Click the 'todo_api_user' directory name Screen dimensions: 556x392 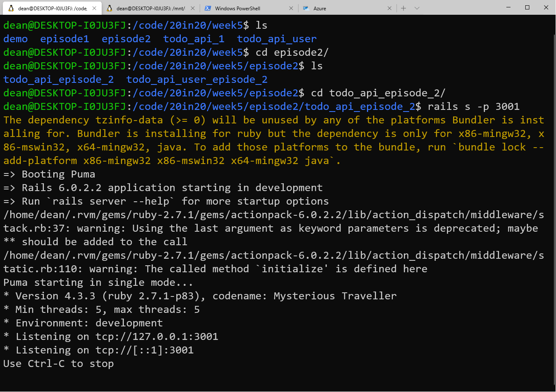point(277,39)
